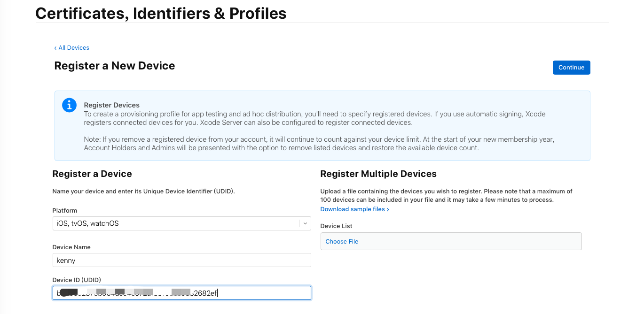Go back via All Devices link
Image resolution: width=644 pixels, height=314 pixels.
(x=71, y=47)
